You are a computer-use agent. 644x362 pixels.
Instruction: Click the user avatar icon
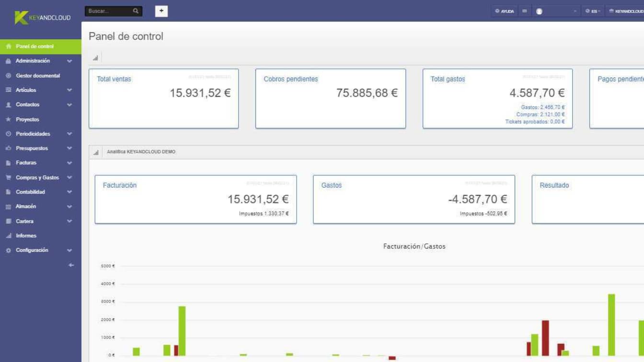tap(539, 11)
